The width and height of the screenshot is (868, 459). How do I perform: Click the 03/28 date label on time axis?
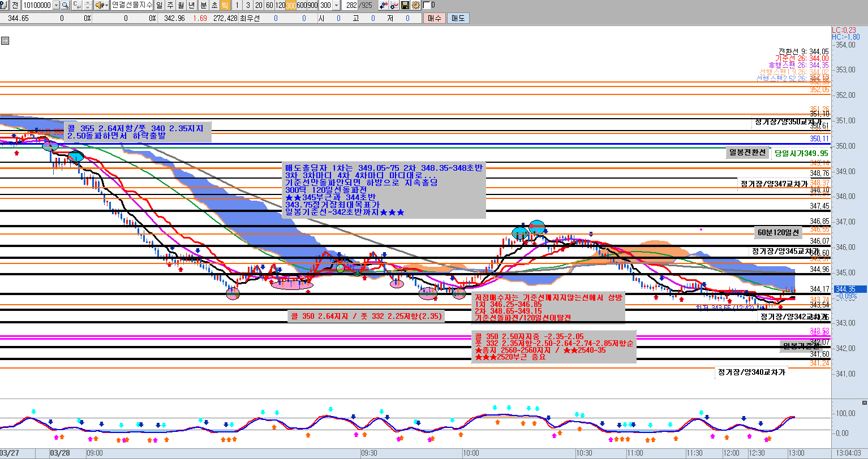(x=59, y=453)
